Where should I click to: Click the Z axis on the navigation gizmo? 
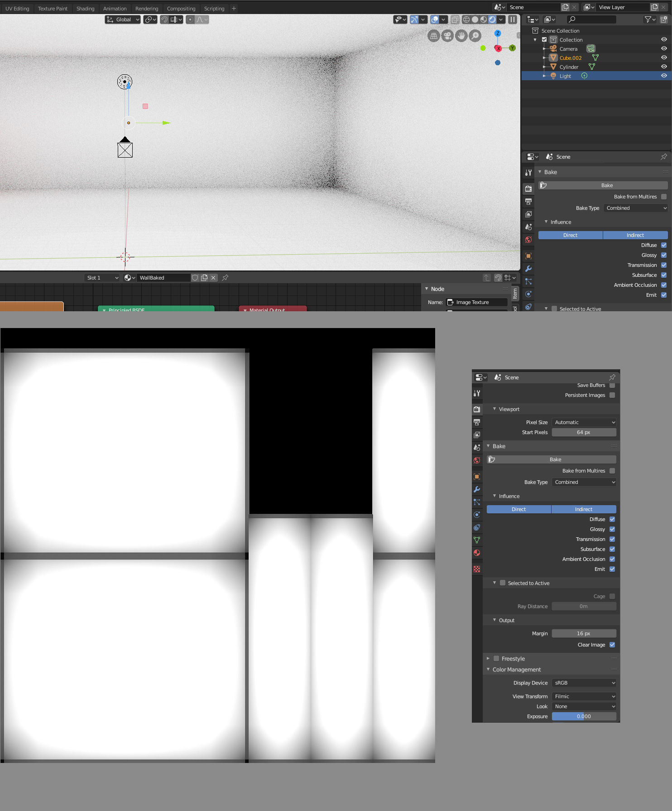point(498,34)
